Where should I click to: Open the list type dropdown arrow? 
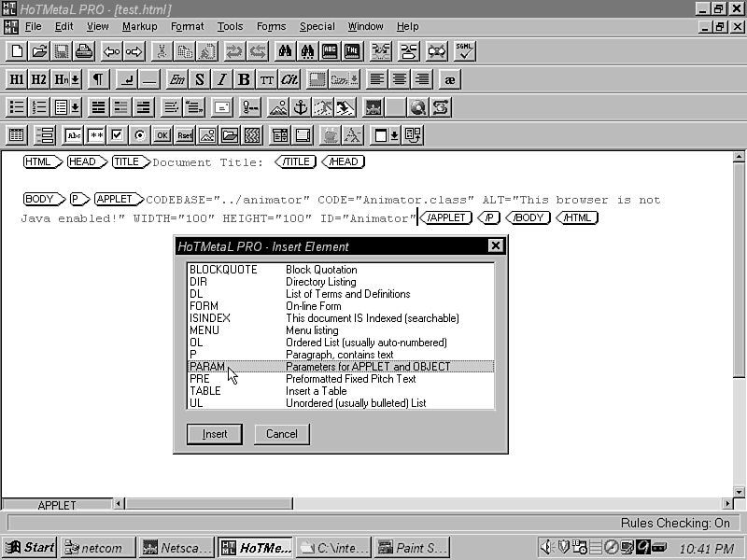pyautogui.click(x=76, y=107)
